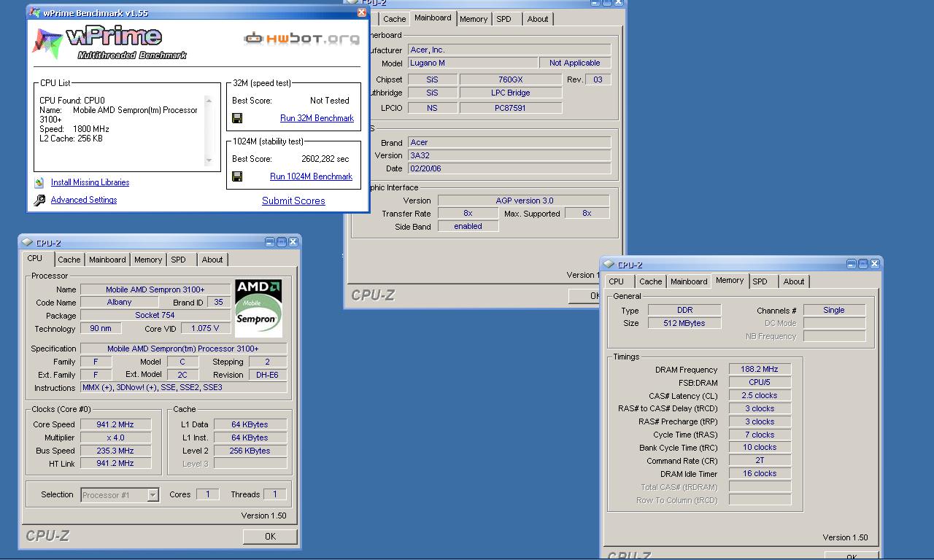
Task: Minimize the CPU-Z Memory window
Action: point(851,264)
